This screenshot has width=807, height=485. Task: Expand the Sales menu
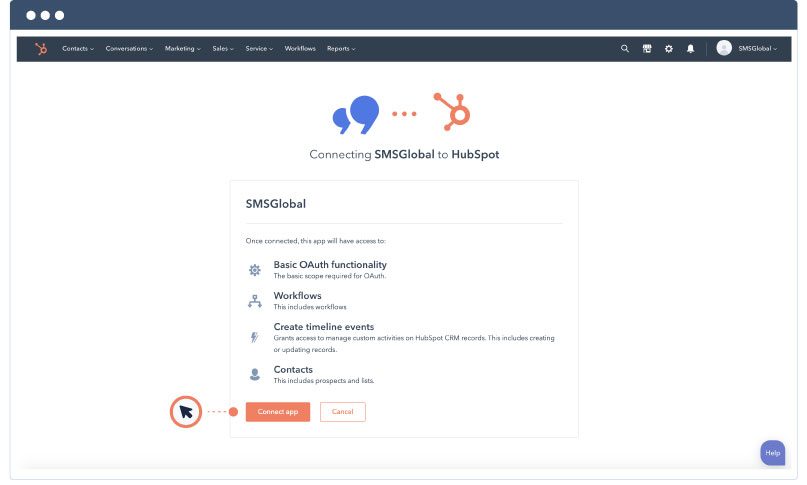(223, 49)
